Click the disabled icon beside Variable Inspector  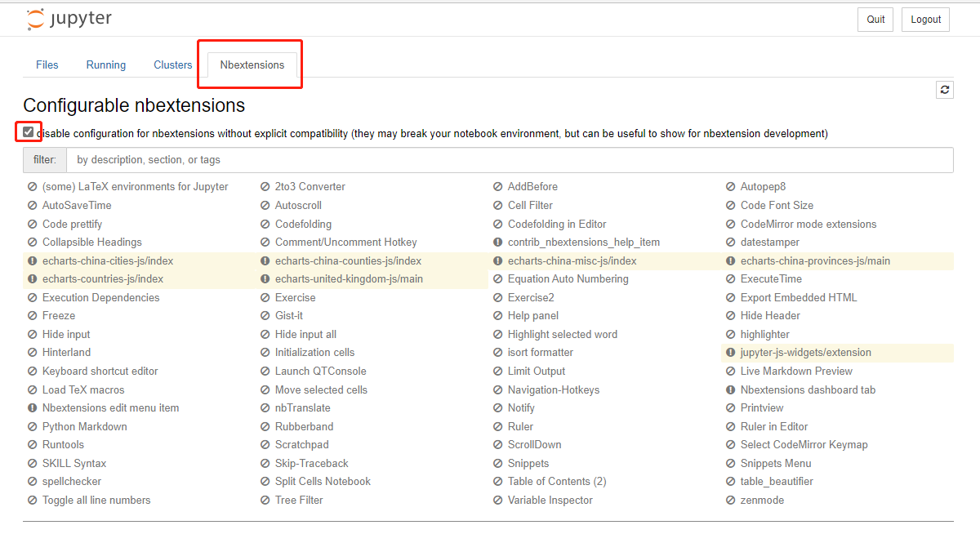498,501
